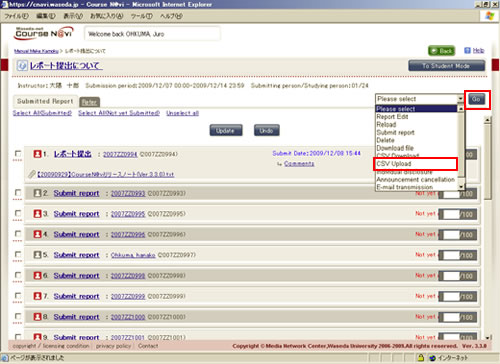Click the Windows flag logo in menu bar

pyautogui.click(x=490, y=16)
